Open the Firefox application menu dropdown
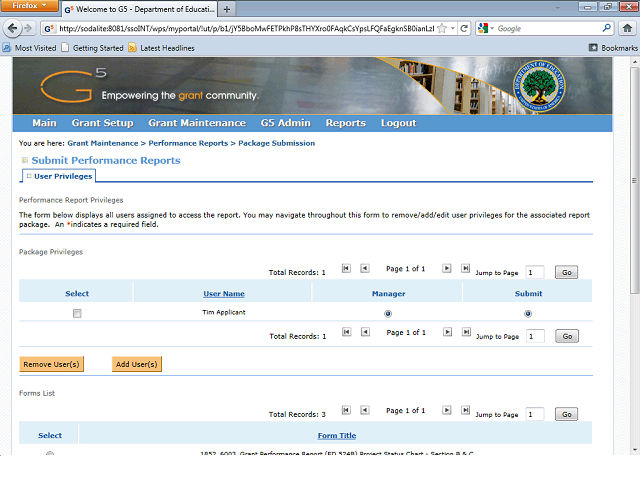This screenshot has width=640, height=480. tap(30, 6)
